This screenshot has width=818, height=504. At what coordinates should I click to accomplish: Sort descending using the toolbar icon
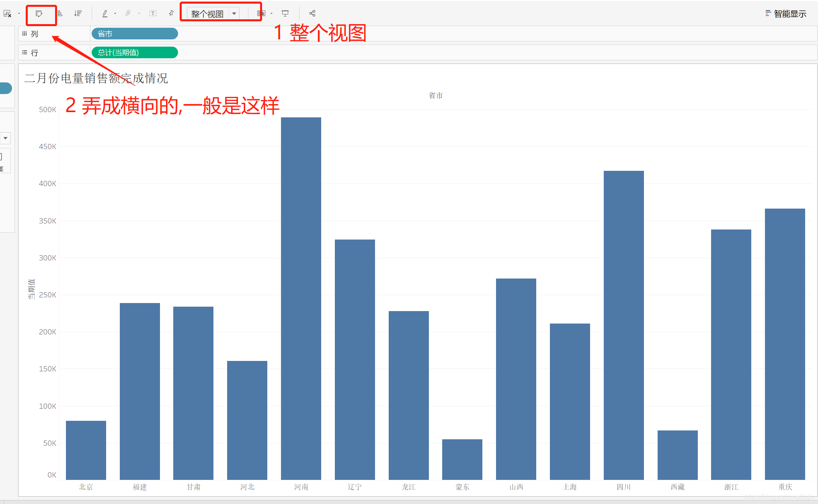click(x=78, y=14)
